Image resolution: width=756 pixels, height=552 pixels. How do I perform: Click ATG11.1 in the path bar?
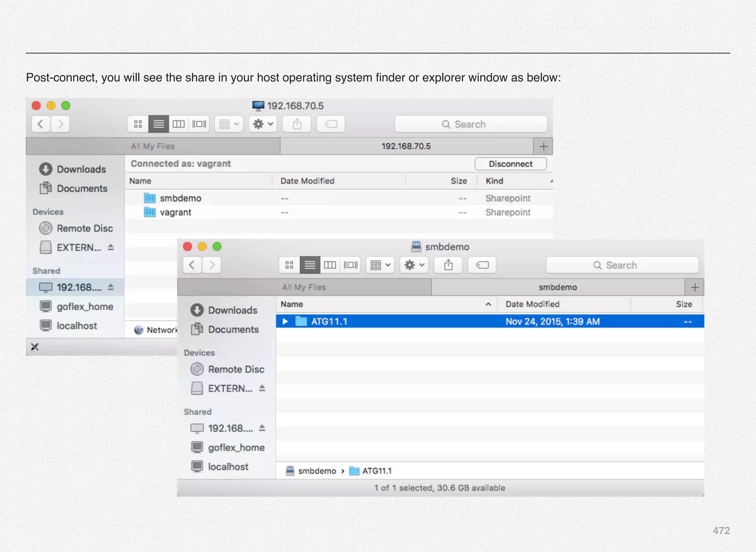(x=371, y=471)
